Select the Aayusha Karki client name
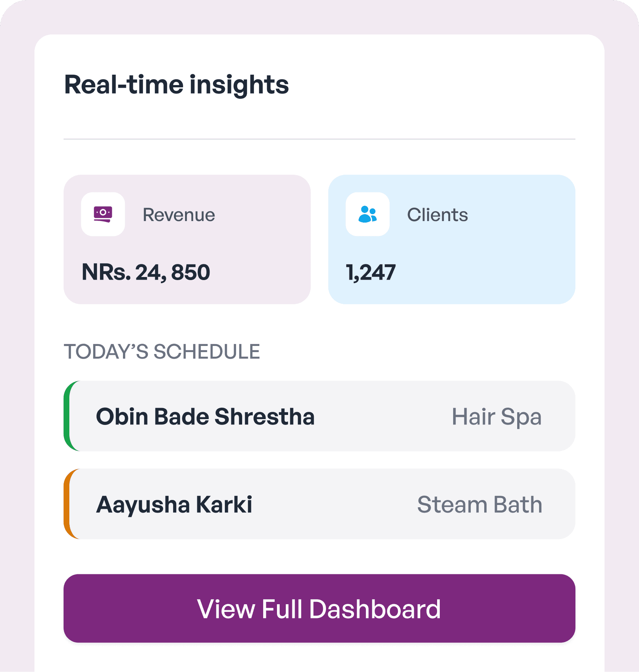 point(174,505)
